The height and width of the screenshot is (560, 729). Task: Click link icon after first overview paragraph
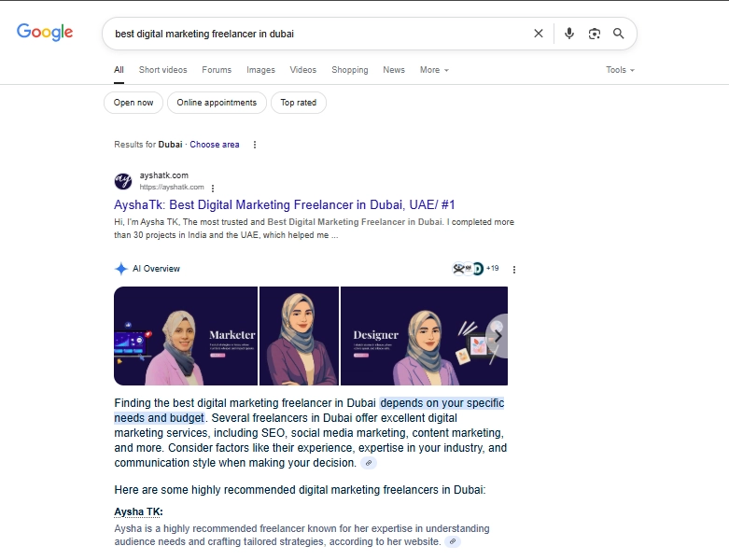coord(369,463)
